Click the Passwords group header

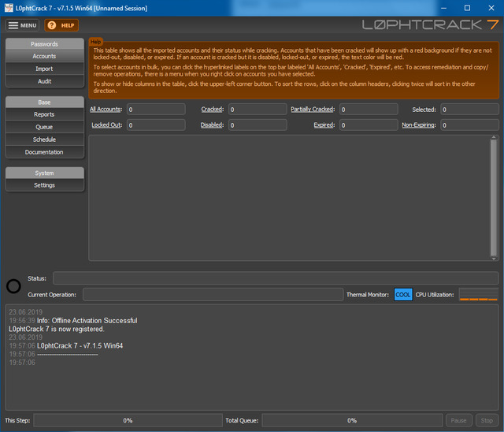44,44
